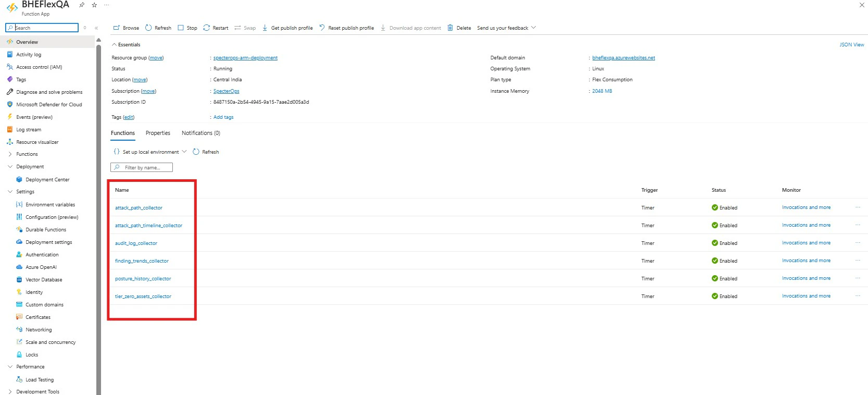The width and height of the screenshot is (868, 395).
Task: Click 2048 MB instance memory link
Action: point(602,91)
